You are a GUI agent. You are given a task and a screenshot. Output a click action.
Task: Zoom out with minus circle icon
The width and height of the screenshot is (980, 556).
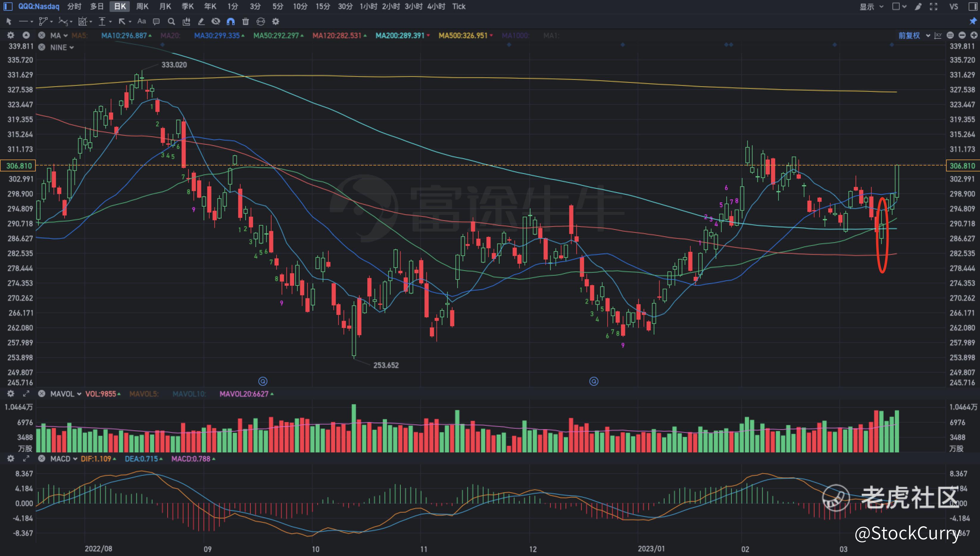[x=962, y=35]
